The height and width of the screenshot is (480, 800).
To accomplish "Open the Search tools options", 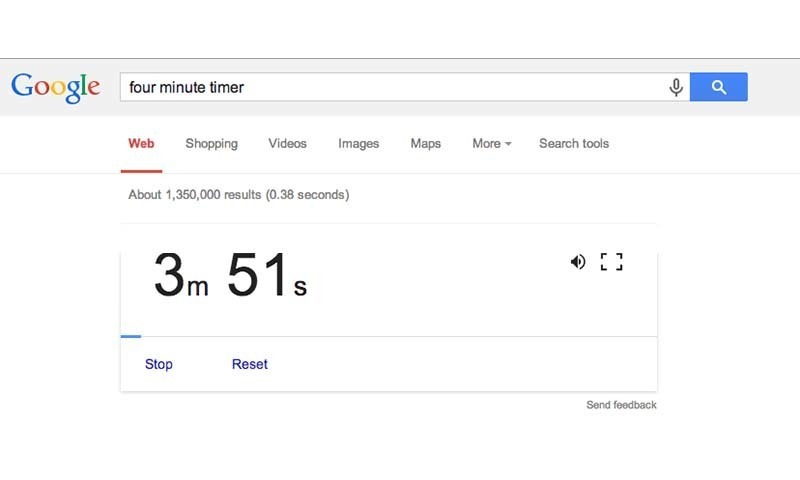I will (x=574, y=144).
